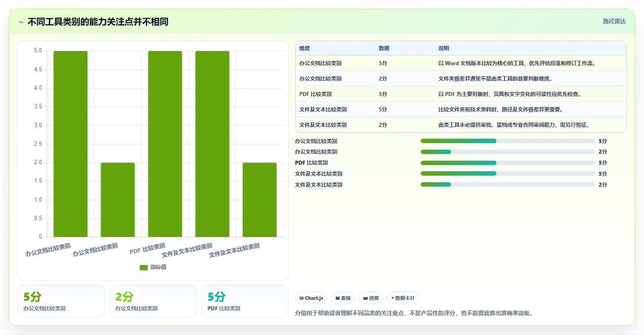Click the PDF 比较类别 progress bar
This screenshot has height=335, width=644.
tap(508, 163)
